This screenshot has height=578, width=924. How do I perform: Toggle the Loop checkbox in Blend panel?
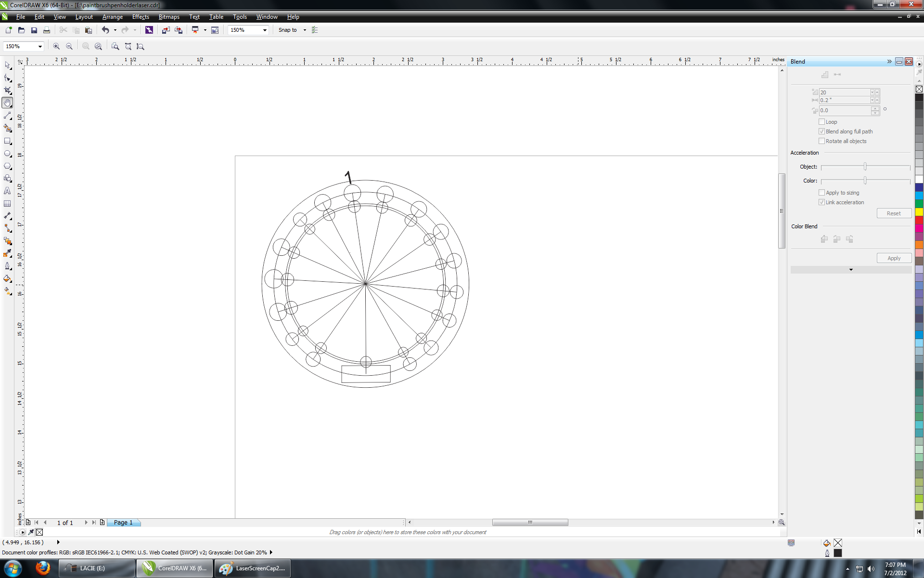point(821,121)
